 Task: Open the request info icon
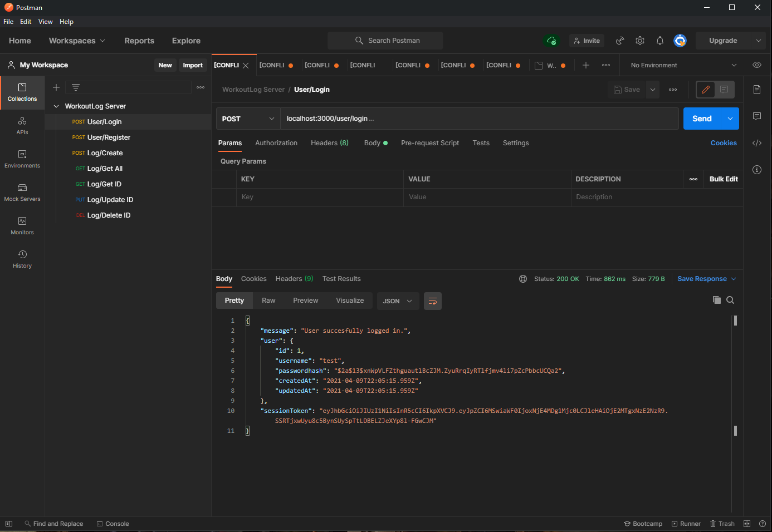tap(757, 170)
